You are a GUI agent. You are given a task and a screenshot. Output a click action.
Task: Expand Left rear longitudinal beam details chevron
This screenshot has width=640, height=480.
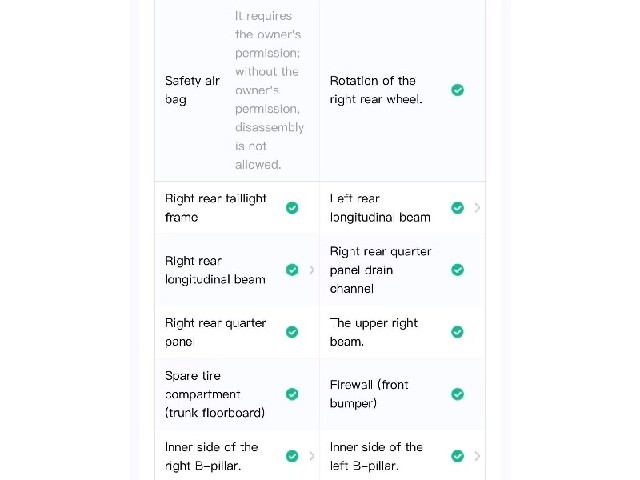click(x=477, y=208)
